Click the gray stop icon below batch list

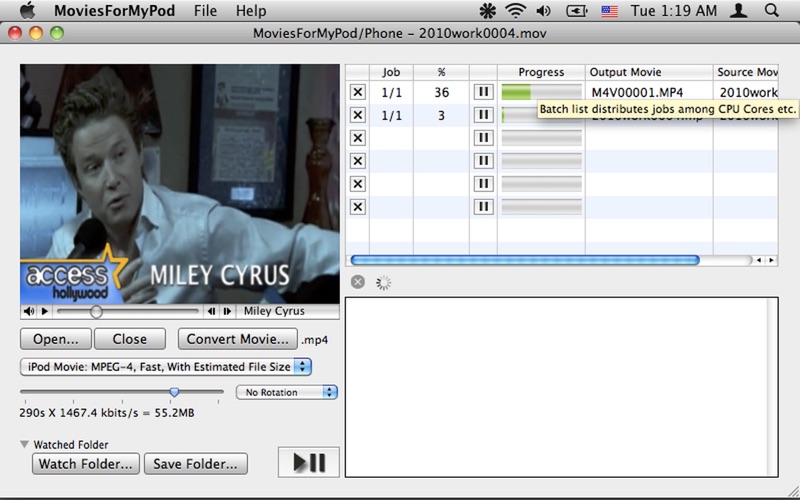358,282
